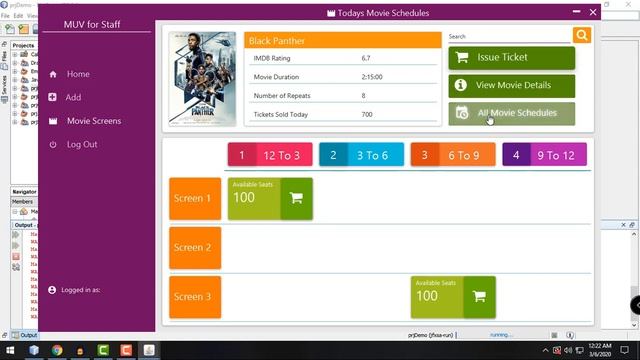Click the Screen 1 orange button
This screenshot has height=360, width=640.
pos(195,198)
